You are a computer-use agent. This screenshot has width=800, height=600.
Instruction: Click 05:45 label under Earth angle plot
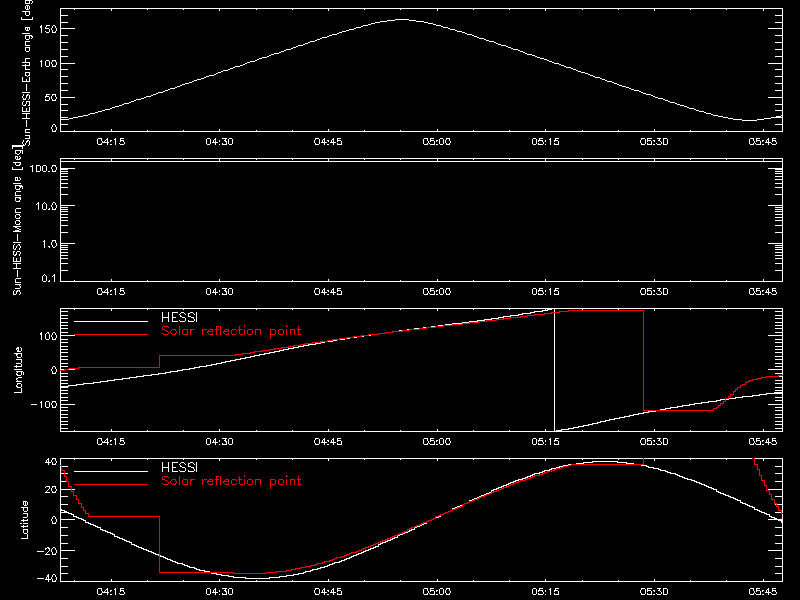click(x=763, y=142)
